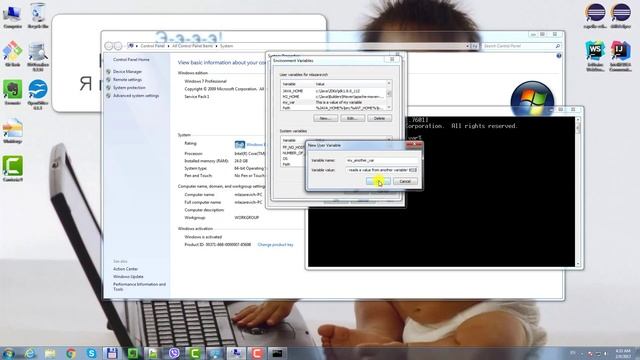Screen dimensions: 640x360
Task: Open the Recycle Bin desktop icon
Action: tap(38, 16)
